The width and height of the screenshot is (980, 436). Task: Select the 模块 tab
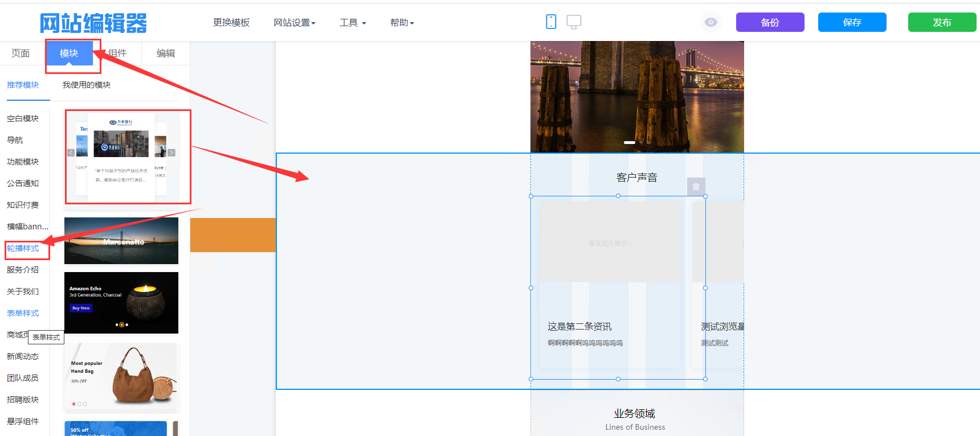69,53
